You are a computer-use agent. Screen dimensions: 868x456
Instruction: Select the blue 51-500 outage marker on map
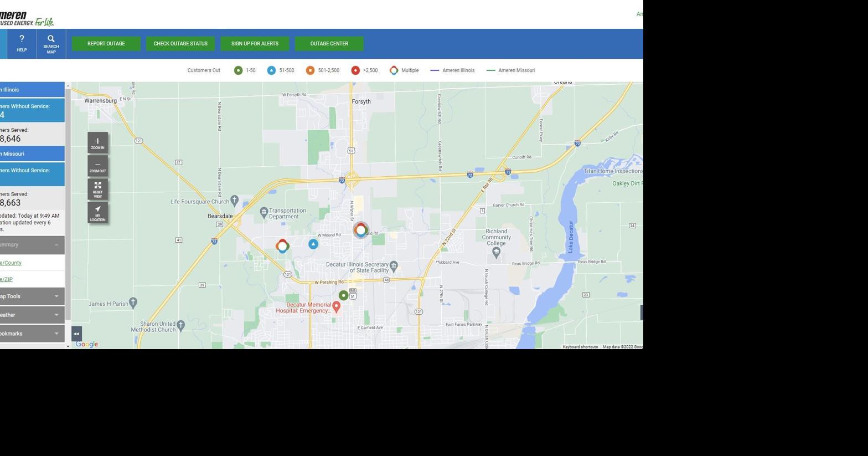click(313, 244)
